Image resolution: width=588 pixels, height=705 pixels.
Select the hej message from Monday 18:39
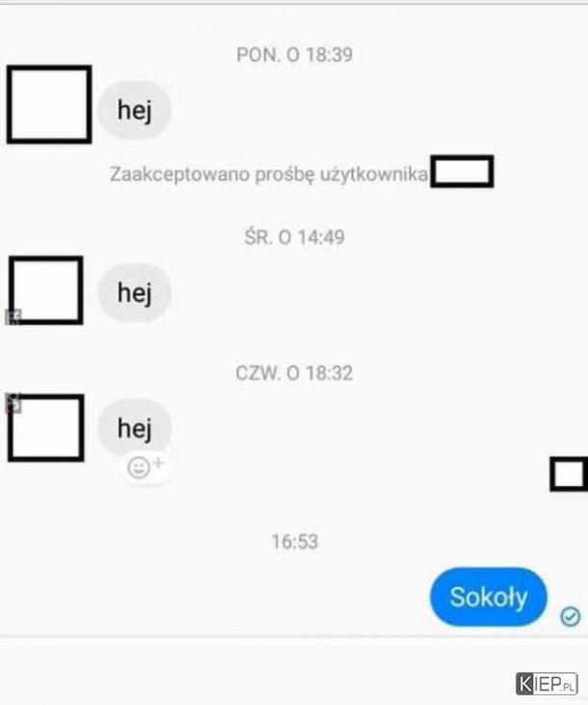(134, 110)
